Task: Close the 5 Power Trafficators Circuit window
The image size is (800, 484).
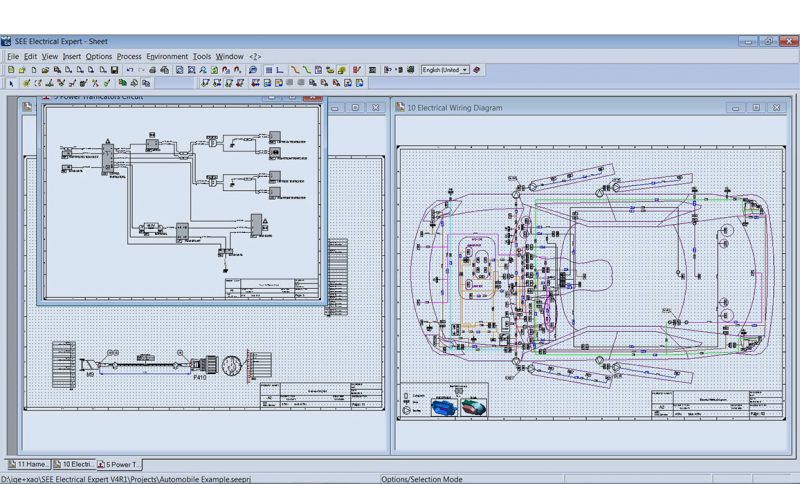Action: pyautogui.click(x=312, y=97)
